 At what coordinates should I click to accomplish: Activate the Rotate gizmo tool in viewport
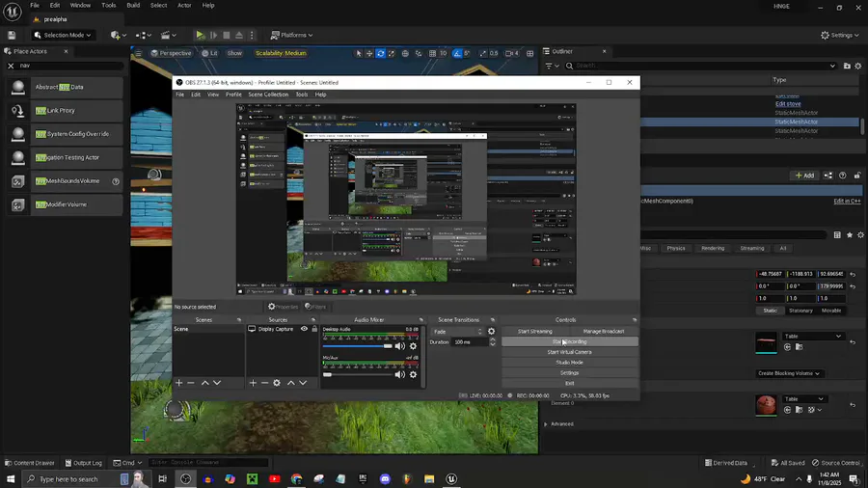click(x=380, y=53)
